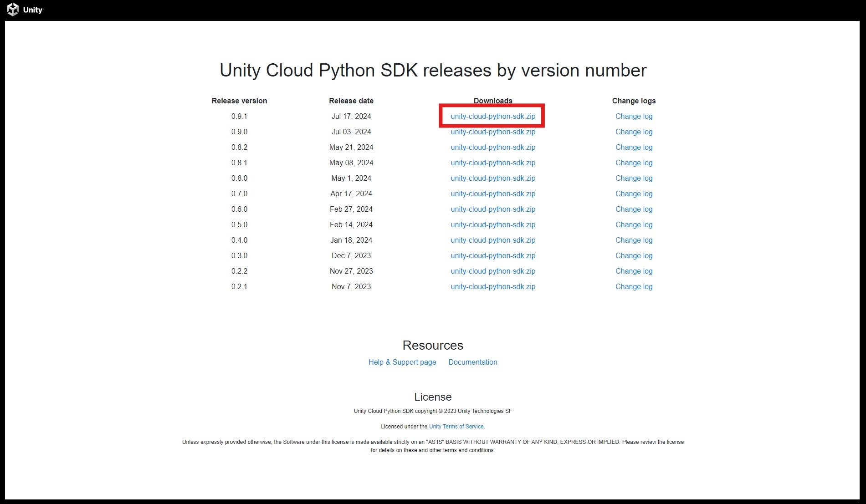Select the date Apr 17, 2024

(351, 193)
